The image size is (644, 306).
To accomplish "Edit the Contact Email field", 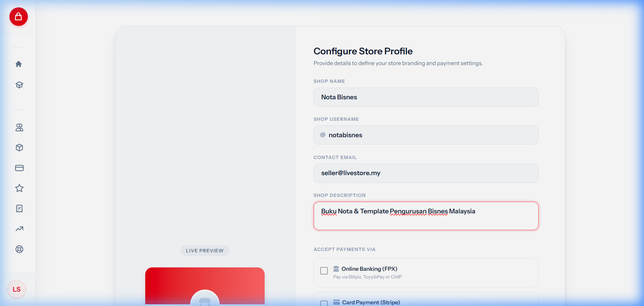I will [426, 173].
